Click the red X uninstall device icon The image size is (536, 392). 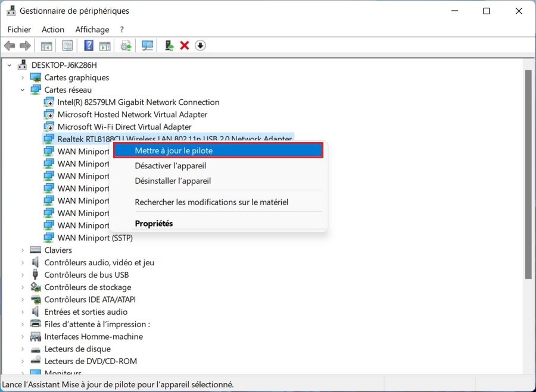pyautogui.click(x=185, y=45)
